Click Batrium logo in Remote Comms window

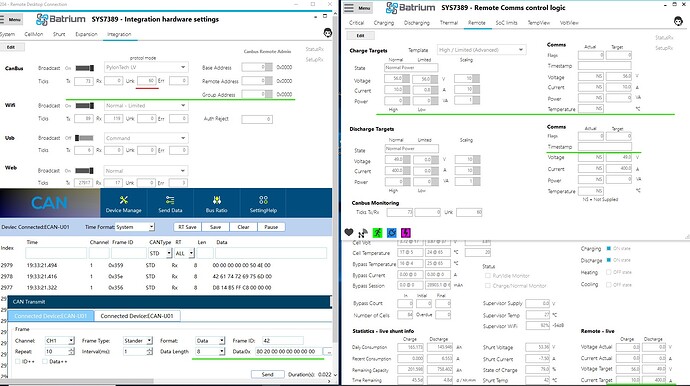[x=411, y=7]
